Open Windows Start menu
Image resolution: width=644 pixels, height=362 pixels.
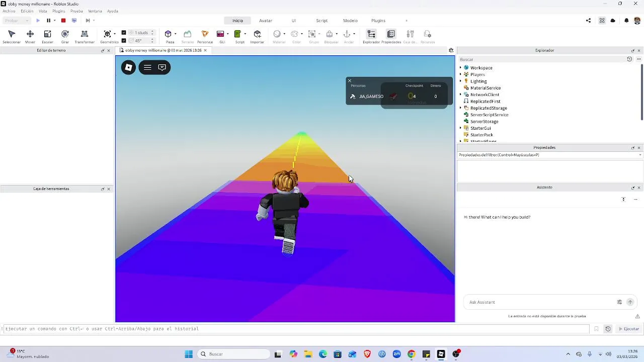coord(189,354)
